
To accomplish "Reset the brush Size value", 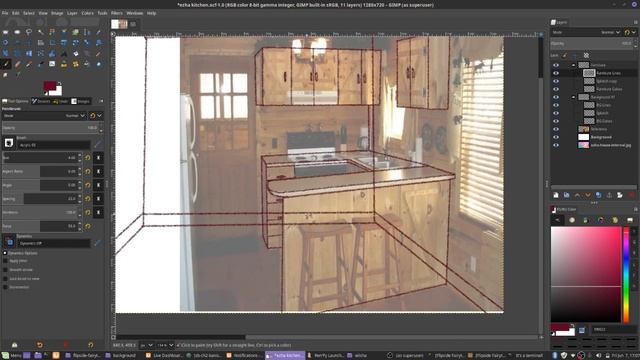I will 88,158.
